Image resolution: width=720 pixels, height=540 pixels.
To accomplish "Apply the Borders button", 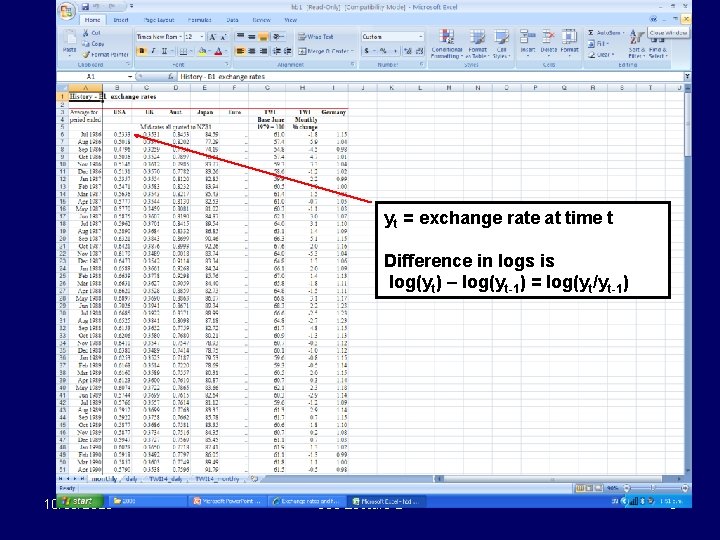I will click(x=183, y=51).
